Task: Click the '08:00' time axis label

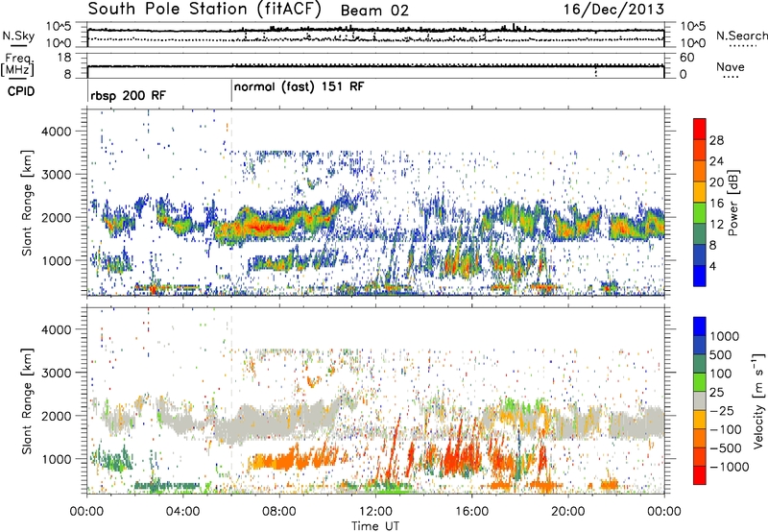Action: [x=279, y=512]
